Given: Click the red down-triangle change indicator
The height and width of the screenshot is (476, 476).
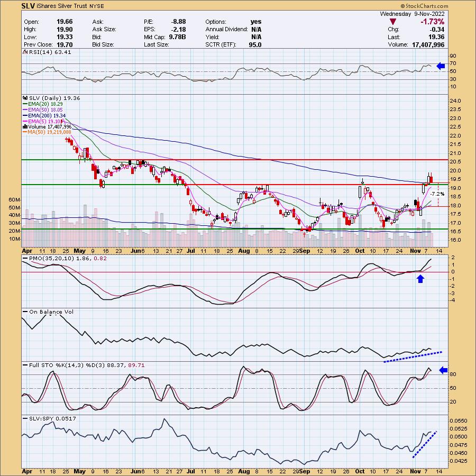Looking at the screenshot, I should [x=392, y=22].
